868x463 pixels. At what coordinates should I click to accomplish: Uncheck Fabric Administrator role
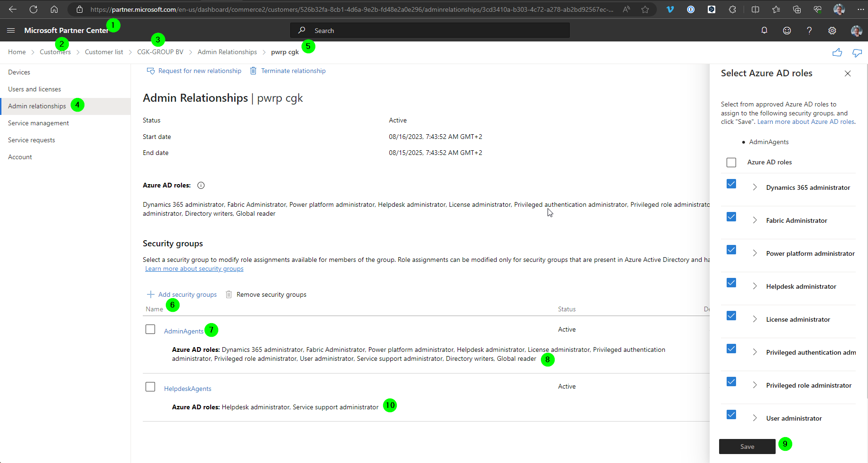[731, 217]
